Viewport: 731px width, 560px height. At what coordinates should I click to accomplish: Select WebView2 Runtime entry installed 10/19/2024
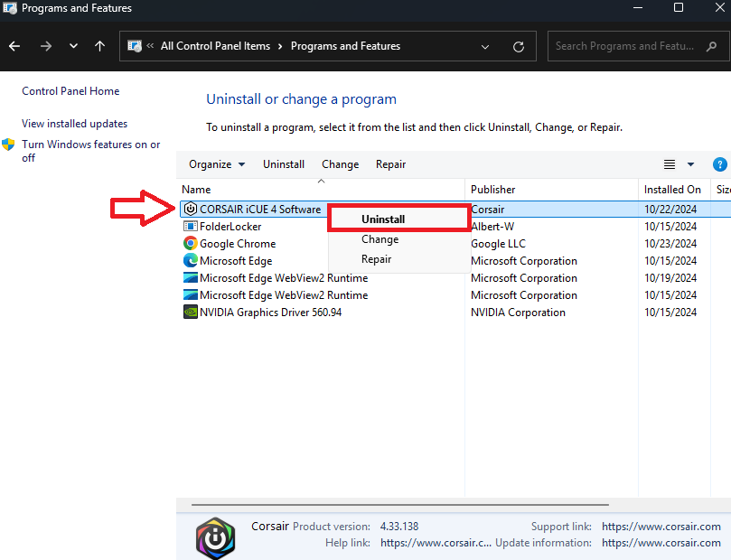(x=284, y=278)
